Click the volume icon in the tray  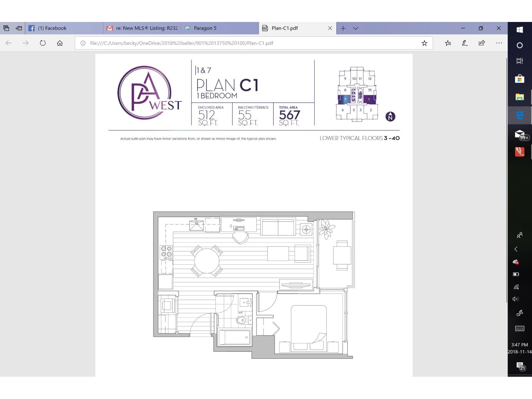[x=516, y=299]
